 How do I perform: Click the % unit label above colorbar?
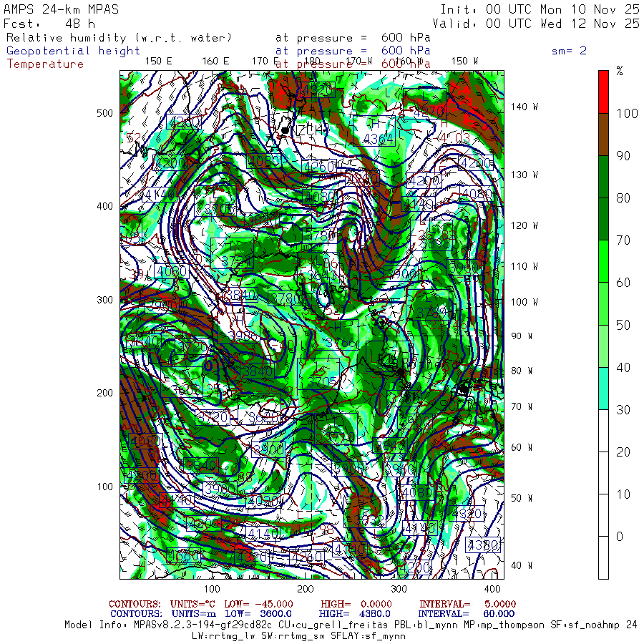[620, 72]
